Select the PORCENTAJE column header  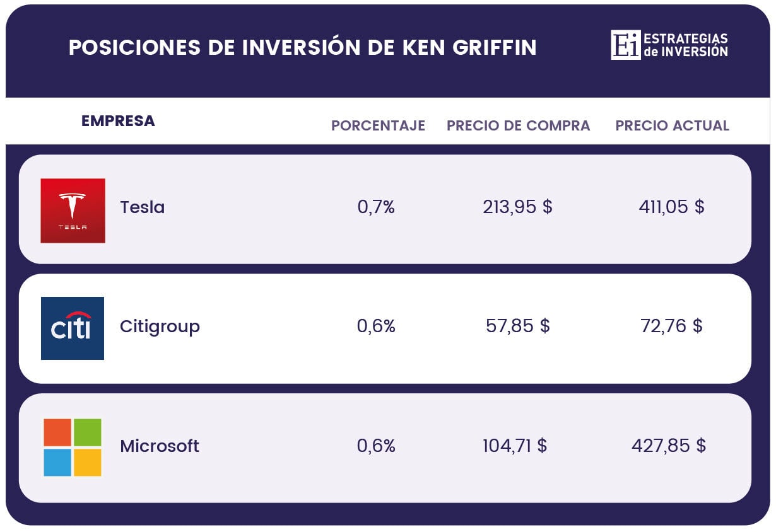click(378, 125)
